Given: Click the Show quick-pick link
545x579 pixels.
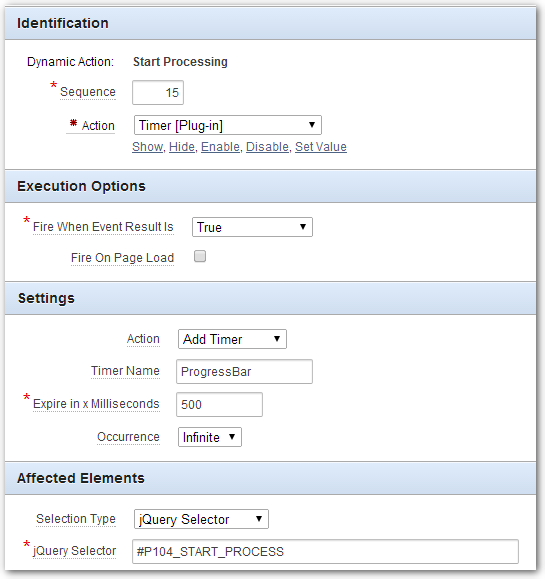Looking at the screenshot, I should coord(148,147).
